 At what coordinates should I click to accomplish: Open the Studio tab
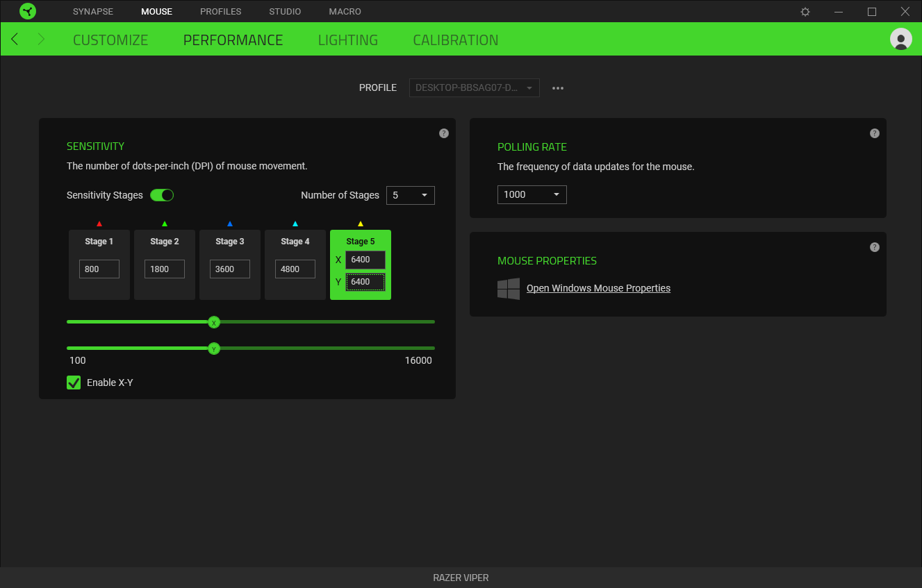point(286,12)
